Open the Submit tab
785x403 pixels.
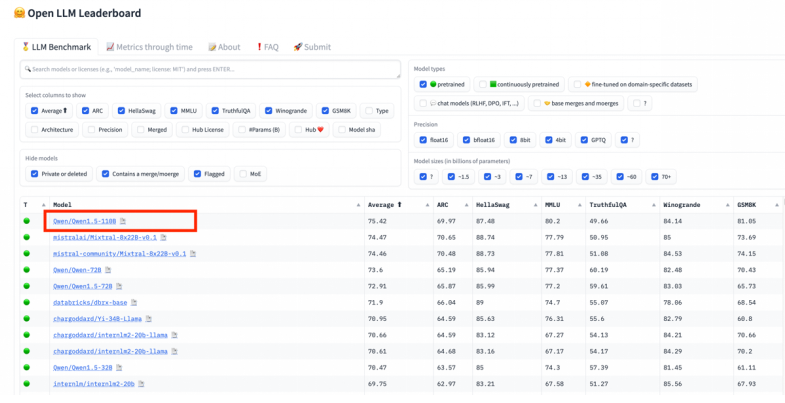pos(312,47)
